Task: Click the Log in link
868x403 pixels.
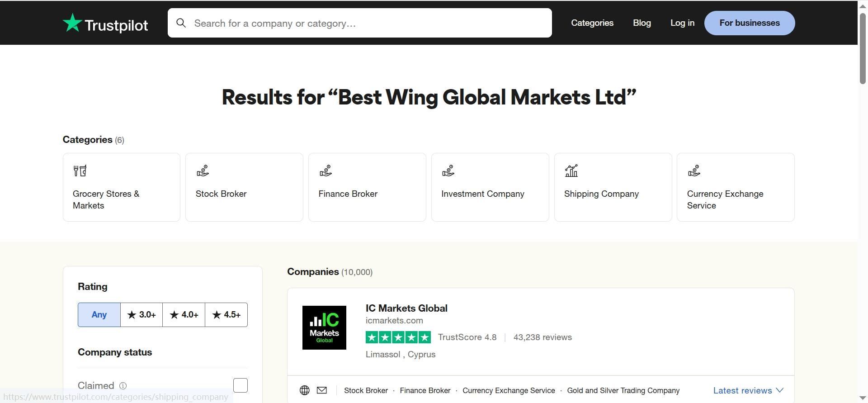Action: (682, 23)
